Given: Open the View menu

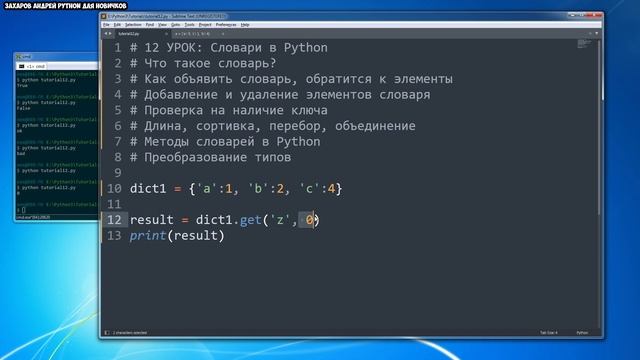Looking at the screenshot, I should tap(162, 25).
